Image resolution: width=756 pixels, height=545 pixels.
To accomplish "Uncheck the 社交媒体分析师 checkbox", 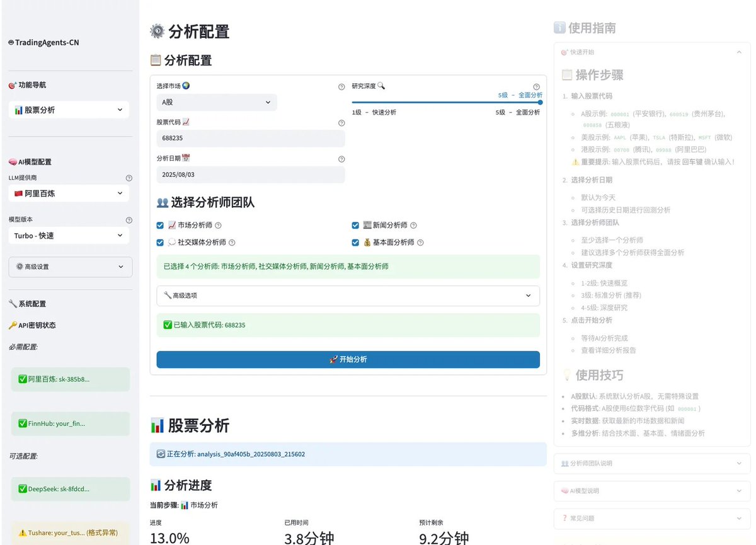I will click(160, 242).
